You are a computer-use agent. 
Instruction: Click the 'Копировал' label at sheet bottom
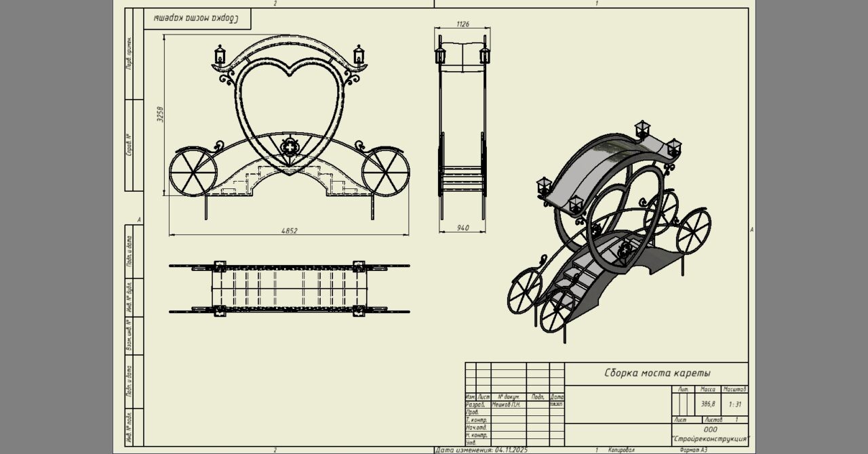[x=621, y=450]
